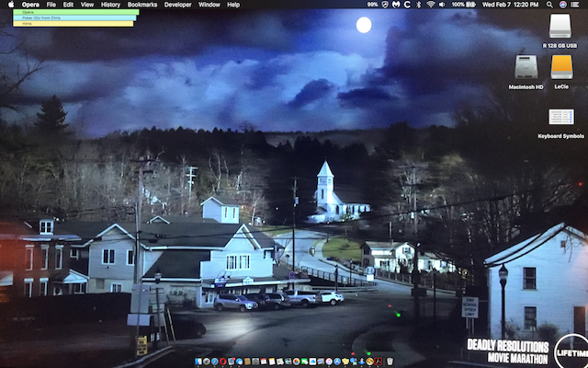Screen dimensions: 588x368
Task: Open the iCloud cloud icon in Dock
Action: tap(312, 362)
